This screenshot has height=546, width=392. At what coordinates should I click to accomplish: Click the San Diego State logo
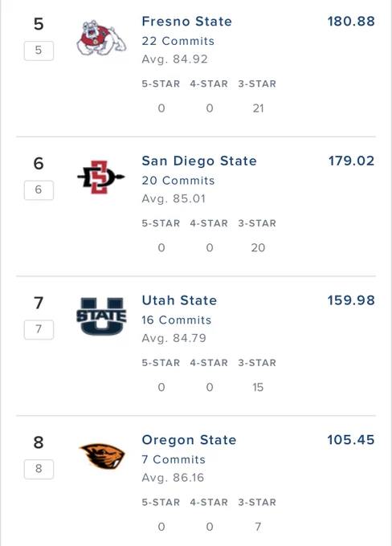(100, 177)
